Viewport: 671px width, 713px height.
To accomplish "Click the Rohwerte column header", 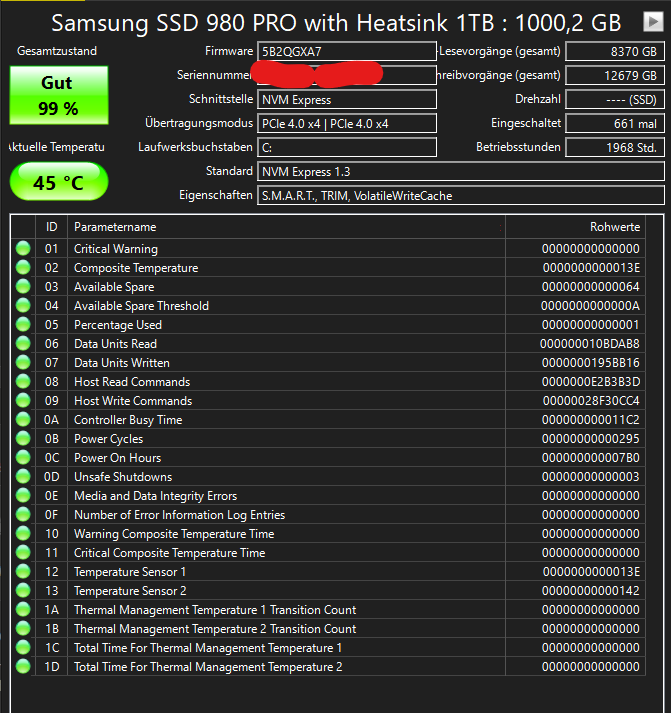I will click(575, 227).
